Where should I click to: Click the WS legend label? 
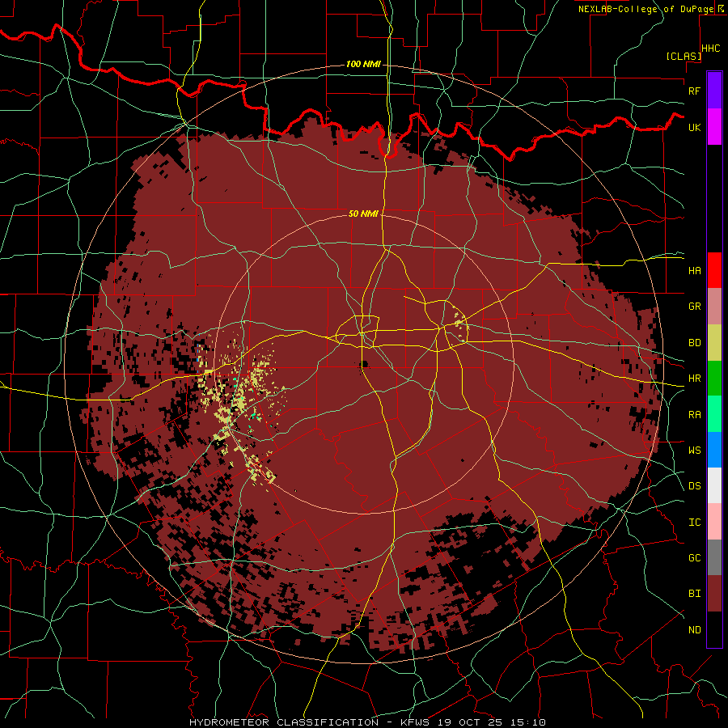click(x=694, y=450)
